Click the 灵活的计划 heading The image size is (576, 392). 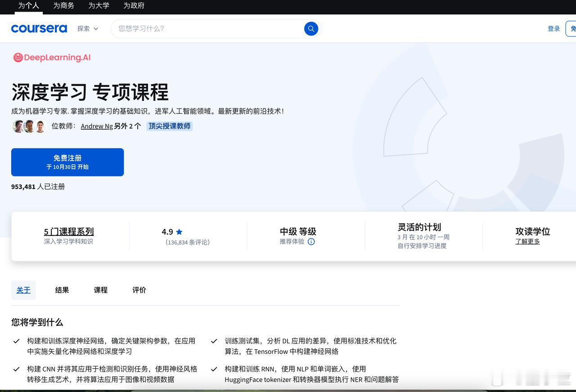(419, 227)
